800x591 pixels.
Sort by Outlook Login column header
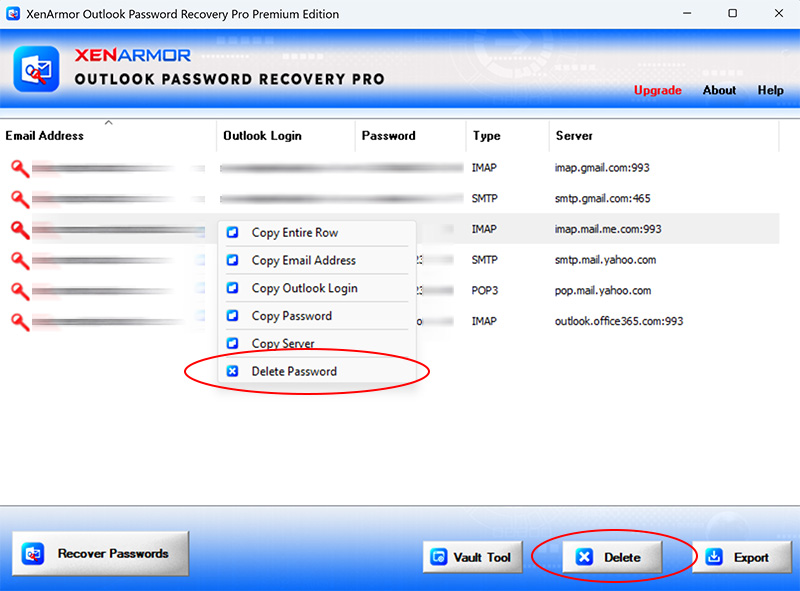(286, 136)
